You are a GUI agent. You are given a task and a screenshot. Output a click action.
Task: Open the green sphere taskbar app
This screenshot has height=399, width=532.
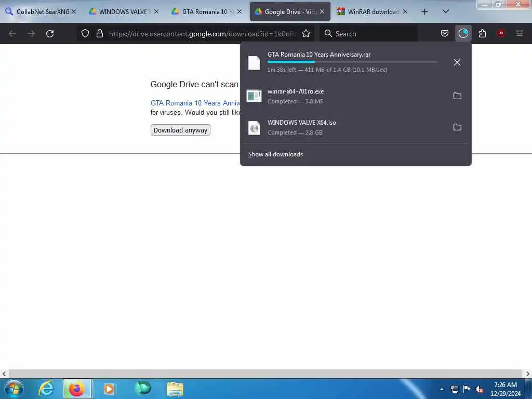click(x=142, y=389)
